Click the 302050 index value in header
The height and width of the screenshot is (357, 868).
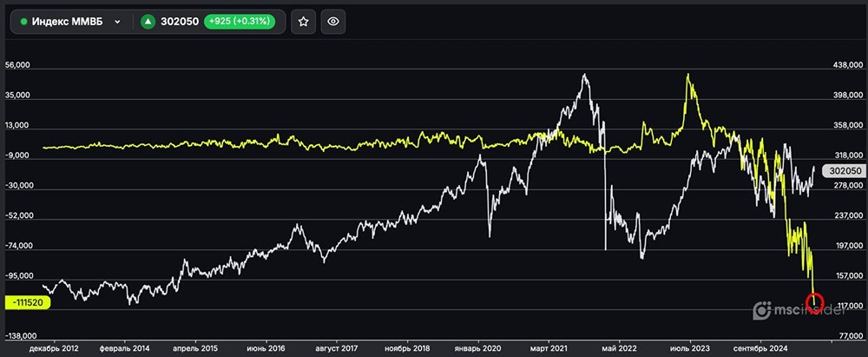pyautogui.click(x=181, y=22)
